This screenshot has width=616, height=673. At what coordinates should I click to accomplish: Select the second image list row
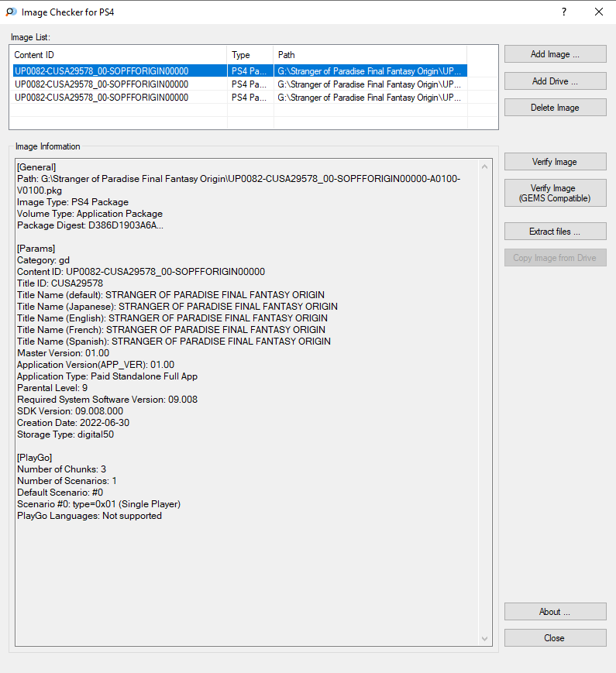(239, 84)
